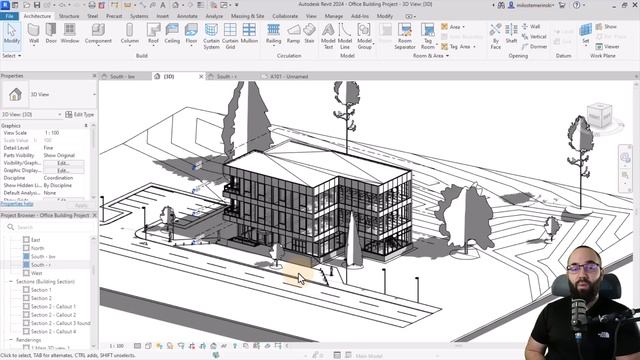Open the File menu
The width and height of the screenshot is (640, 360).
coord(9,16)
